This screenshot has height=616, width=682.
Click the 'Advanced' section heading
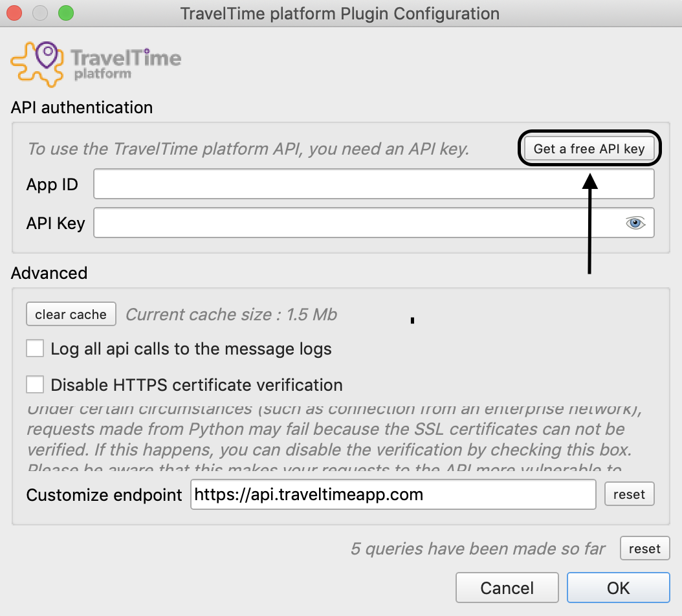click(49, 273)
